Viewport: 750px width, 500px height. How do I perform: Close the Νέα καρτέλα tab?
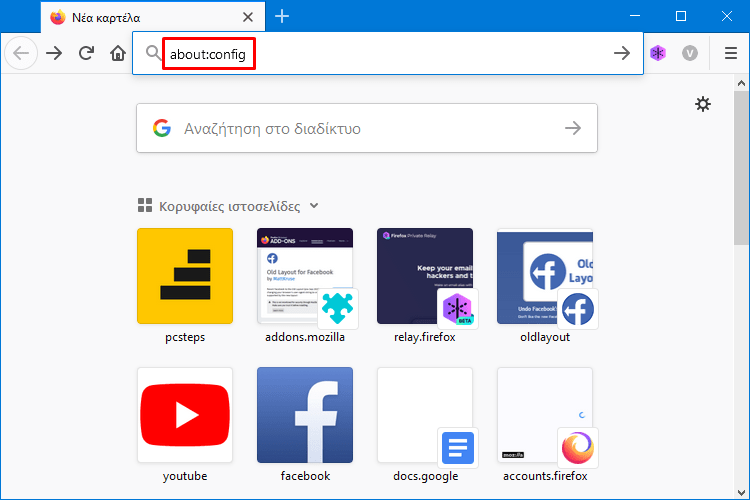[248, 17]
